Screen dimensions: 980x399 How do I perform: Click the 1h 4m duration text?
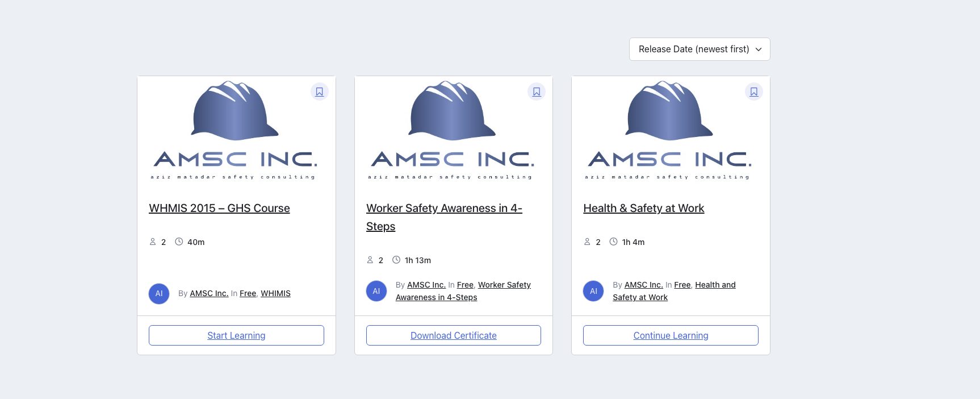[x=633, y=242]
